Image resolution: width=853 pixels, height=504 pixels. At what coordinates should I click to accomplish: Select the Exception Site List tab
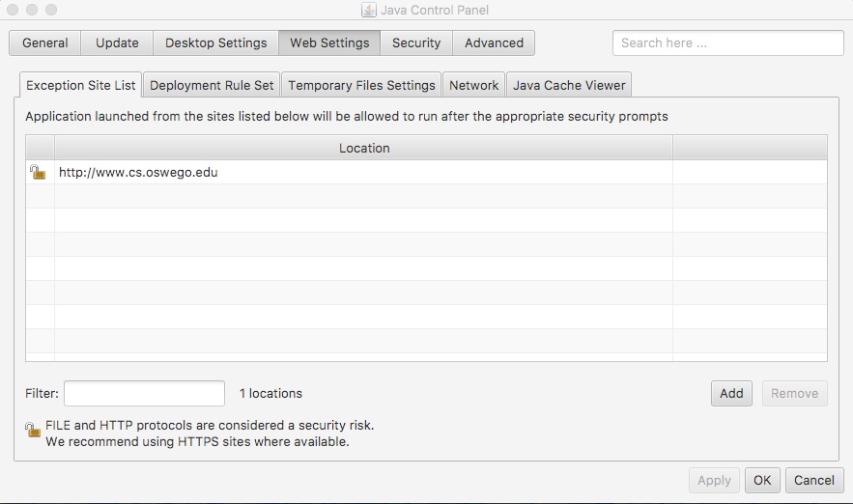pos(81,85)
